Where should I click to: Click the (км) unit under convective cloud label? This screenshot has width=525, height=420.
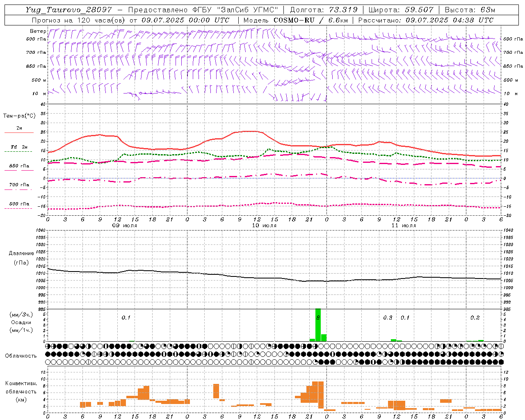point(21,399)
